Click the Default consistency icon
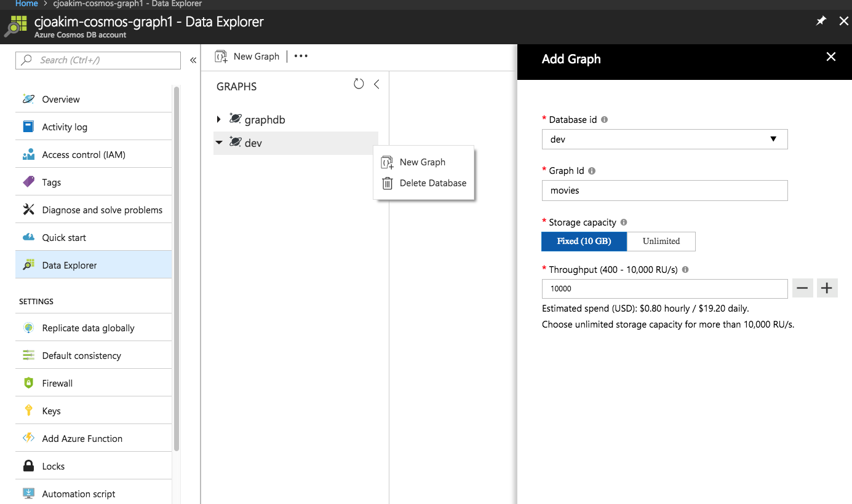The height and width of the screenshot is (504, 852). (x=28, y=355)
